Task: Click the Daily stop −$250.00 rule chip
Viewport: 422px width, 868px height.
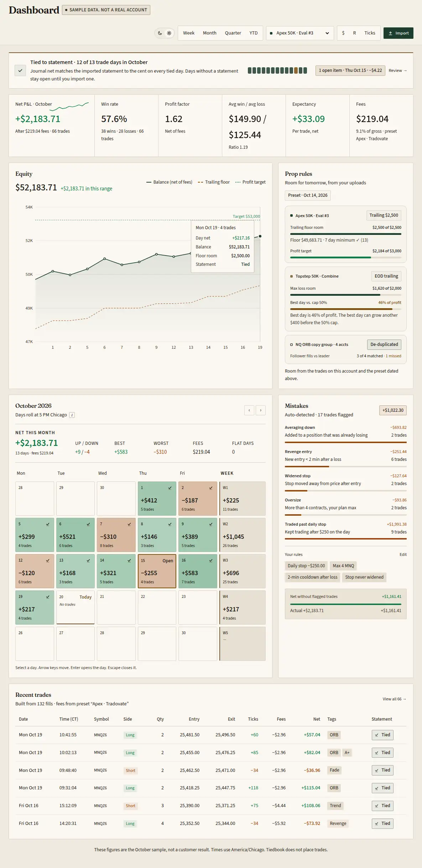Action: (x=306, y=566)
